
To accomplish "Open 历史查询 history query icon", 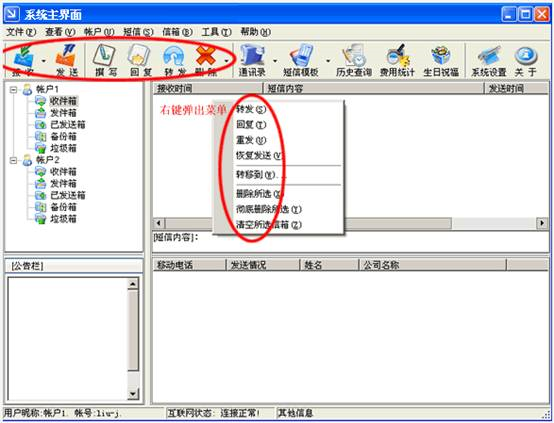I will (354, 60).
